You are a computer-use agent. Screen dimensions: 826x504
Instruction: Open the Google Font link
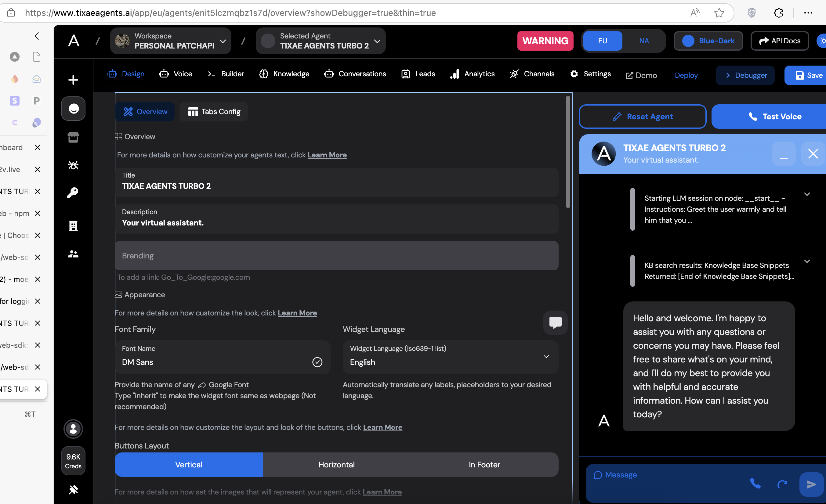228,385
